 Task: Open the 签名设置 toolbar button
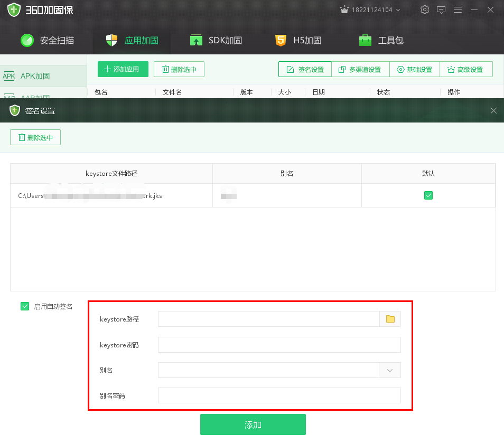[305, 69]
